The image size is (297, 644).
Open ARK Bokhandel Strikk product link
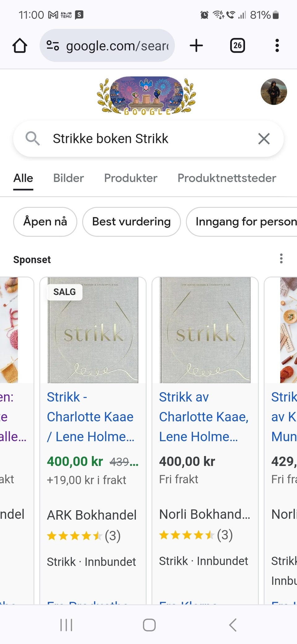click(91, 417)
